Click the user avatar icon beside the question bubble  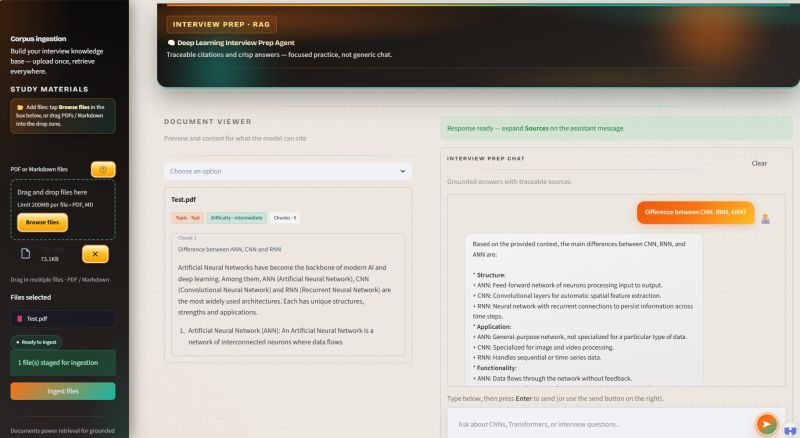[x=765, y=218]
